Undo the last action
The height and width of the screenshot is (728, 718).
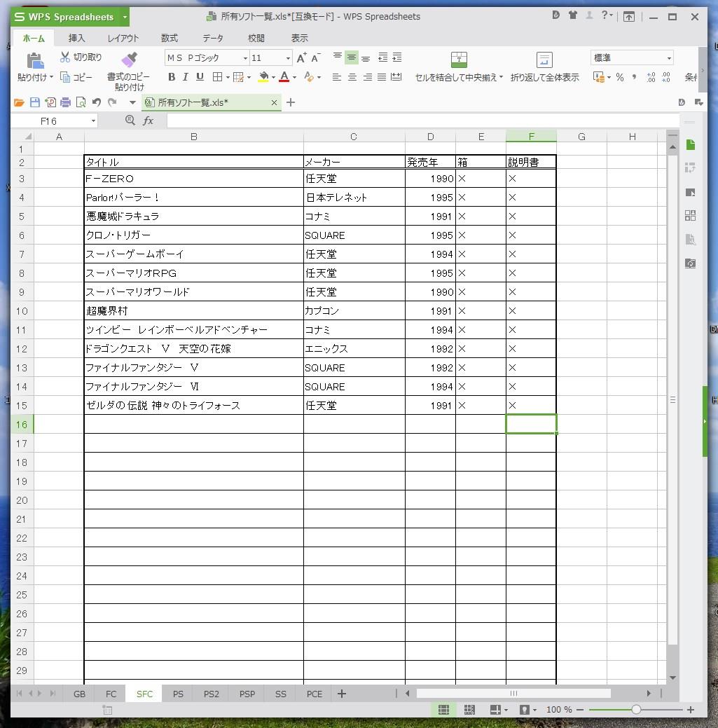click(x=97, y=102)
